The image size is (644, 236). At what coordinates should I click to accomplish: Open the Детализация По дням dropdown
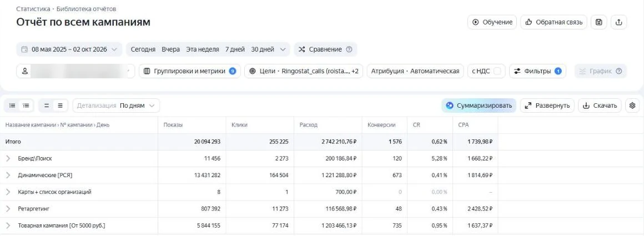(116, 106)
